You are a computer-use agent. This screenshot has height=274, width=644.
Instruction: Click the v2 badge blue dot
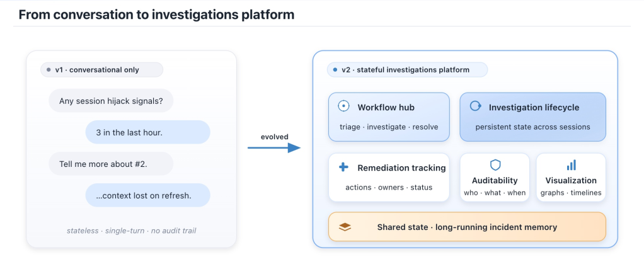click(335, 70)
